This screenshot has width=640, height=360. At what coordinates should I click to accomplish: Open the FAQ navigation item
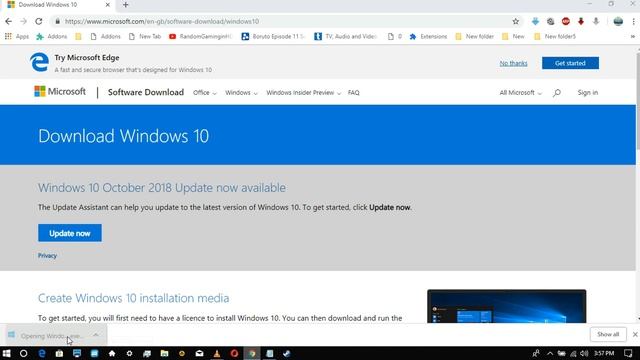(x=353, y=93)
